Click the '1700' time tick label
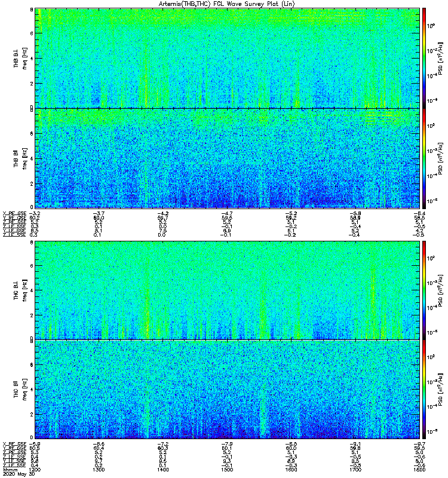448x478 pixels. coord(355,470)
